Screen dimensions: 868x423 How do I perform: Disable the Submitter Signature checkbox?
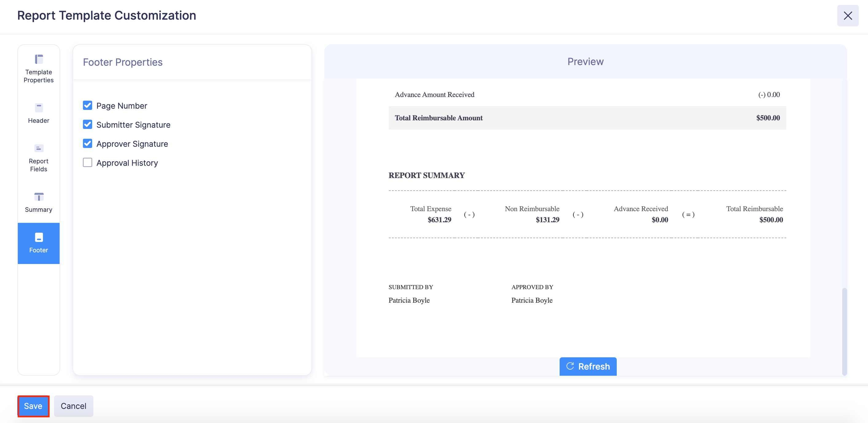[x=88, y=125]
